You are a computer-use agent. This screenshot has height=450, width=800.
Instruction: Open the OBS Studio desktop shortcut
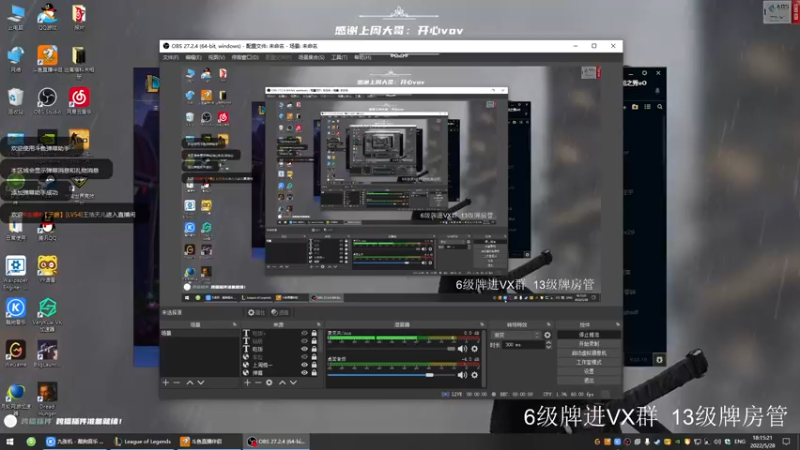click(47, 101)
